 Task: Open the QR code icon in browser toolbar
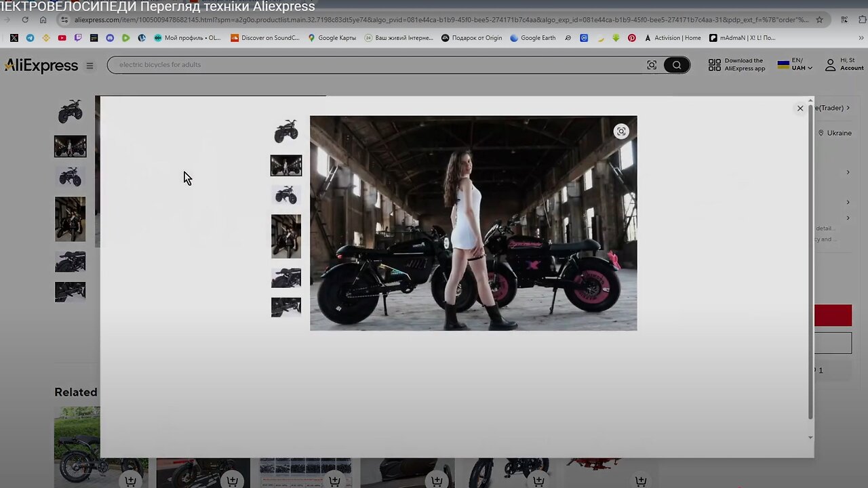pos(844,20)
